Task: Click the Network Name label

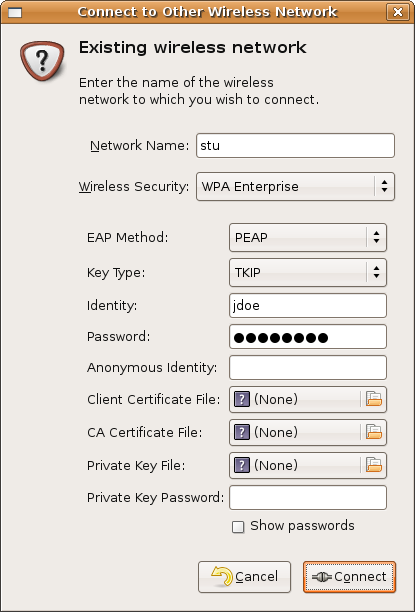Action: pos(139,146)
